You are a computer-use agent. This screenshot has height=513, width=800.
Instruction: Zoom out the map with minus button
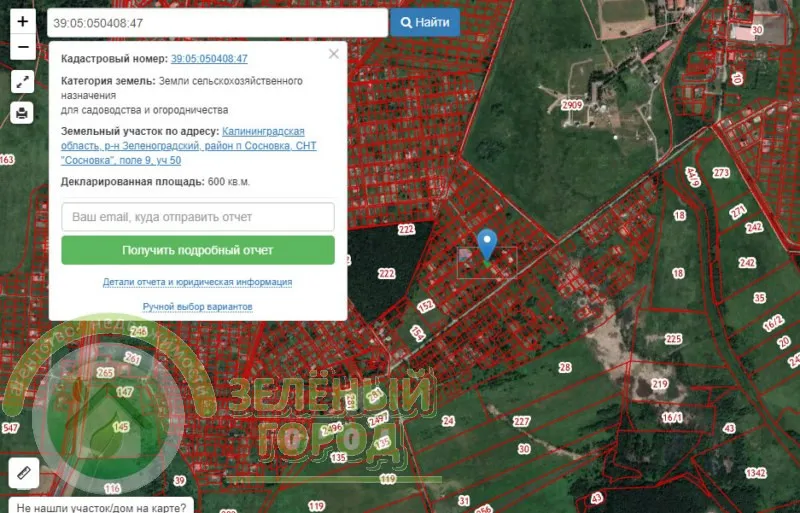(23, 47)
